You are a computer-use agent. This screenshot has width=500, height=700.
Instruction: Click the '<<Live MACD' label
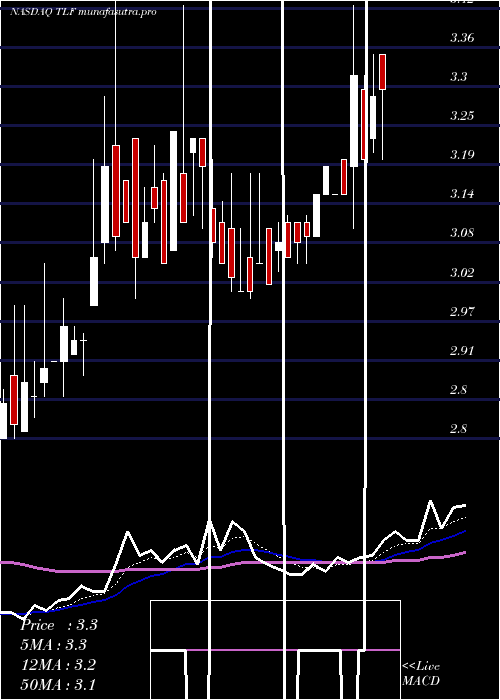(421, 674)
